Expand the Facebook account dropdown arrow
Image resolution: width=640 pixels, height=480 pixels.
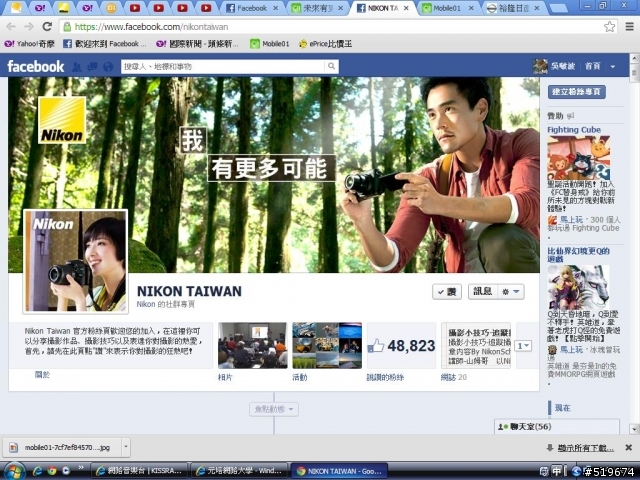[613, 67]
